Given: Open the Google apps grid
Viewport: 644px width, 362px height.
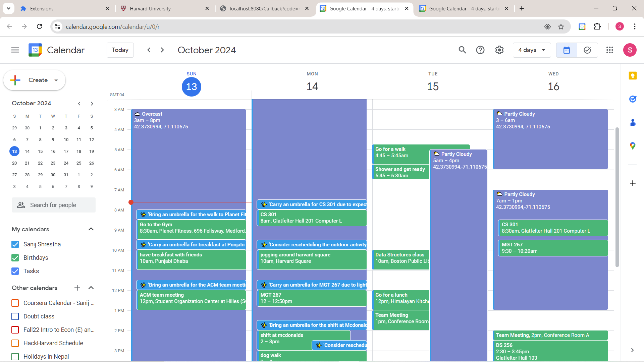Looking at the screenshot, I should (610, 50).
